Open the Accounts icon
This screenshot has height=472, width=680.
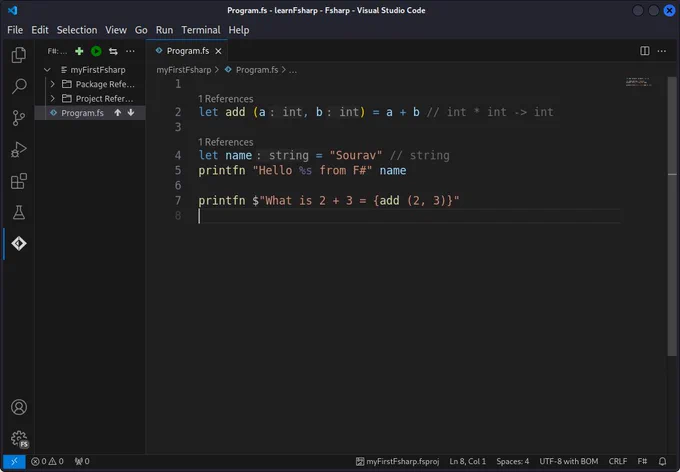tap(19, 407)
